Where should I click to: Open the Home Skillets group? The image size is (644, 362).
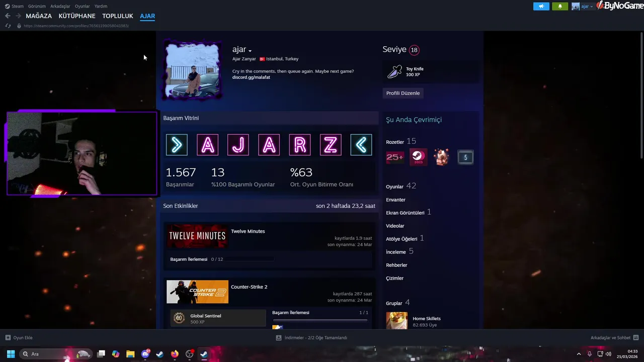coord(426,318)
